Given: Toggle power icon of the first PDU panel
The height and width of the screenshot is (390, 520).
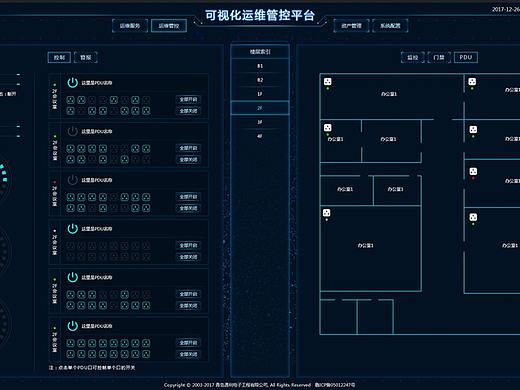Looking at the screenshot, I should [72, 83].
